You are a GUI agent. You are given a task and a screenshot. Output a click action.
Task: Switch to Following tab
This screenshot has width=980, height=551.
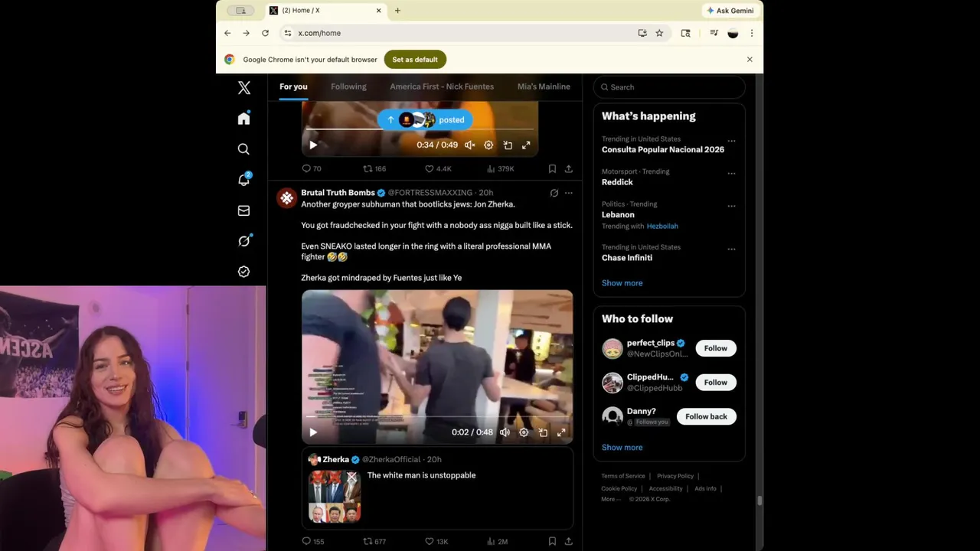(348, 86)
